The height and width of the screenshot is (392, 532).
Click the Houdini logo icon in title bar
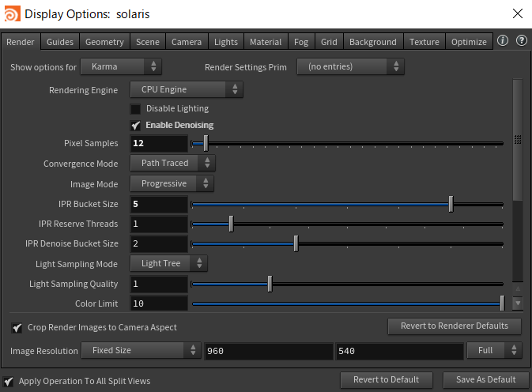[x=12, y=14]
